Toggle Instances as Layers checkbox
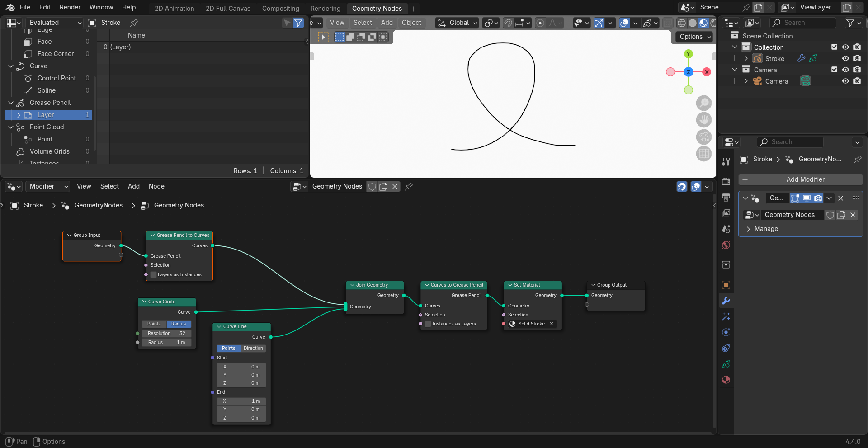The height and width of the screenshot is (448, 868). click(x=428, y=324)
